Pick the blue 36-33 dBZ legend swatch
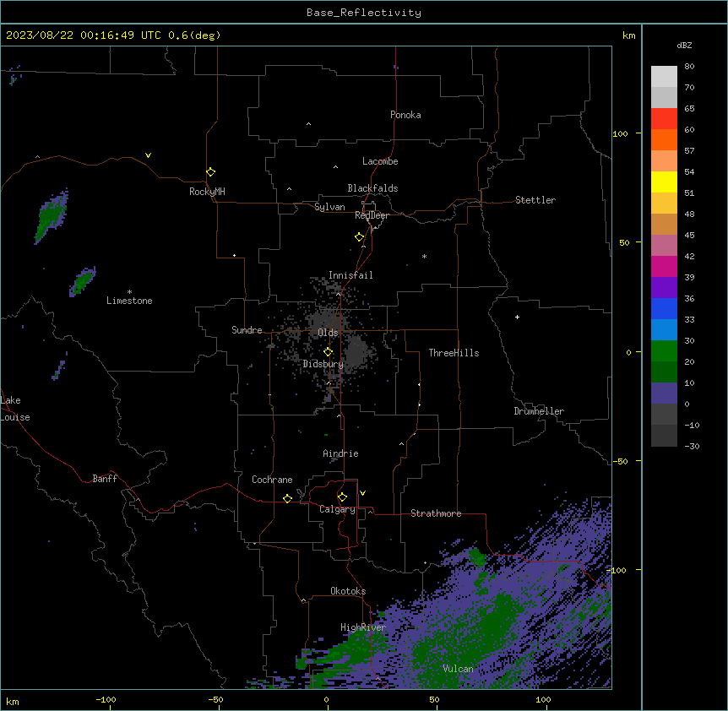Viewport: 728px width, 711px height. coord(664,308)
